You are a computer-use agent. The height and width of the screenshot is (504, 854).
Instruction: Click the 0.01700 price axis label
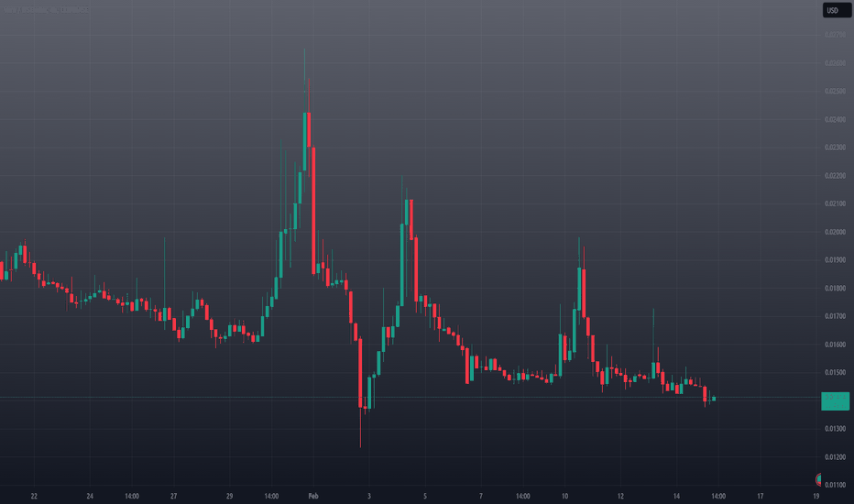tap(835, 316)
